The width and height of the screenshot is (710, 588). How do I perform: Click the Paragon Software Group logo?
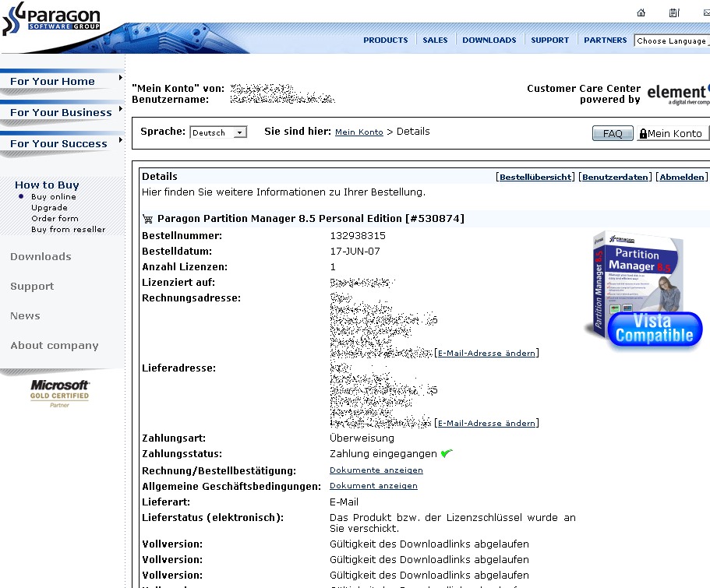pos(51,19)
